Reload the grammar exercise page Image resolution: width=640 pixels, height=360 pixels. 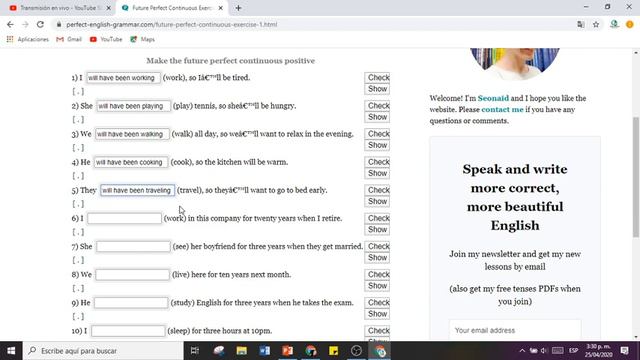[x=40, y=24]
